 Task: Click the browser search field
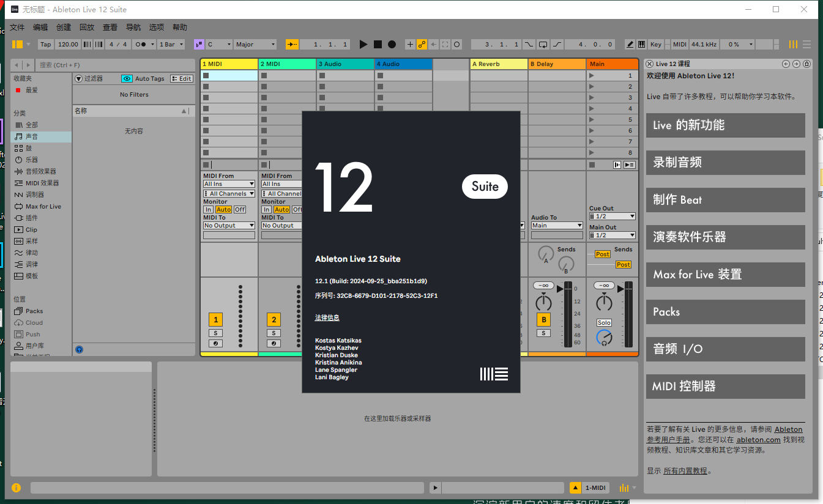(x=116, y=65)
